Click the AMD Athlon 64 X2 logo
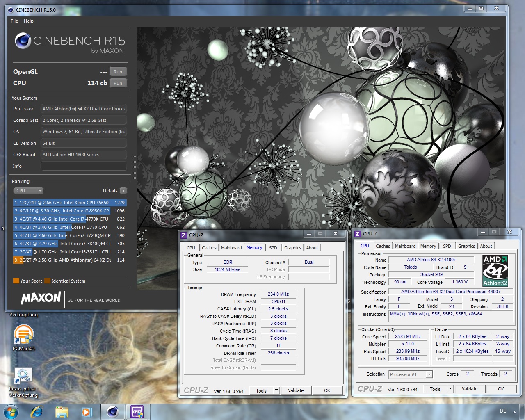 [495, 271]
